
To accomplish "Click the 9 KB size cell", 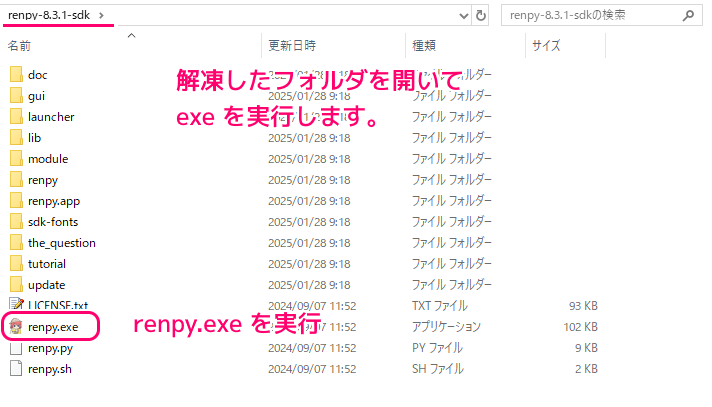I will [x=586, y=348].
